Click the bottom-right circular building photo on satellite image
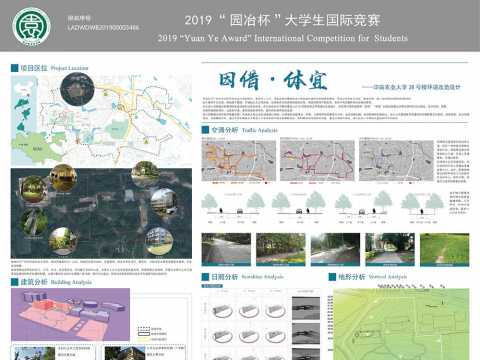This screenshot has height=360, width=480. [x=159, y=241]
